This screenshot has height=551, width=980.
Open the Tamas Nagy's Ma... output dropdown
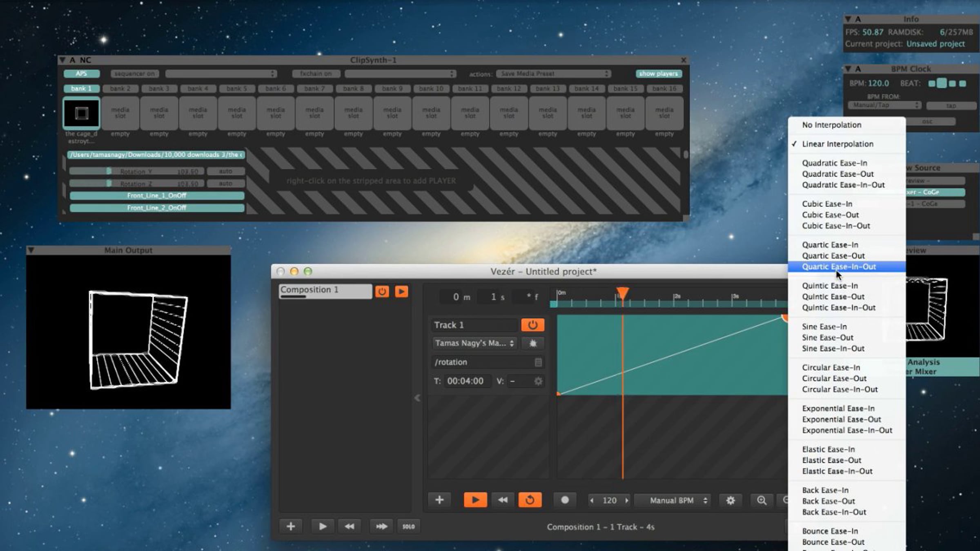click(x=474, y=343)
